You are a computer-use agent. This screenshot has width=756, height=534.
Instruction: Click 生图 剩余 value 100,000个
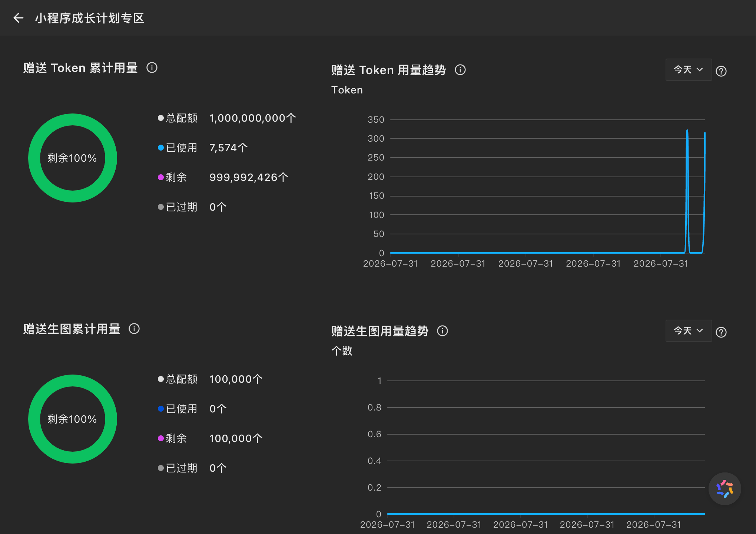(236, 439)
